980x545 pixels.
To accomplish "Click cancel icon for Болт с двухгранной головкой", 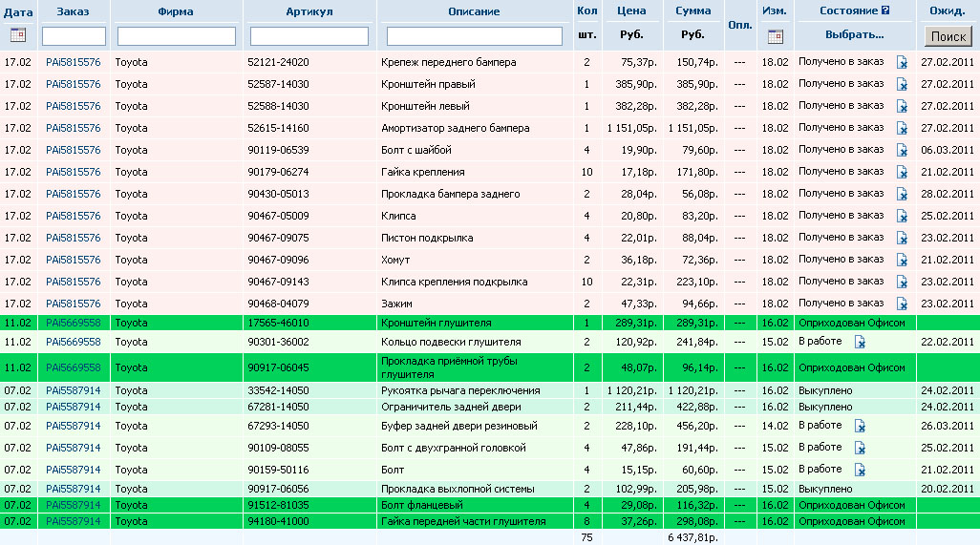I will pyautogui.click(x=860, y=448).
